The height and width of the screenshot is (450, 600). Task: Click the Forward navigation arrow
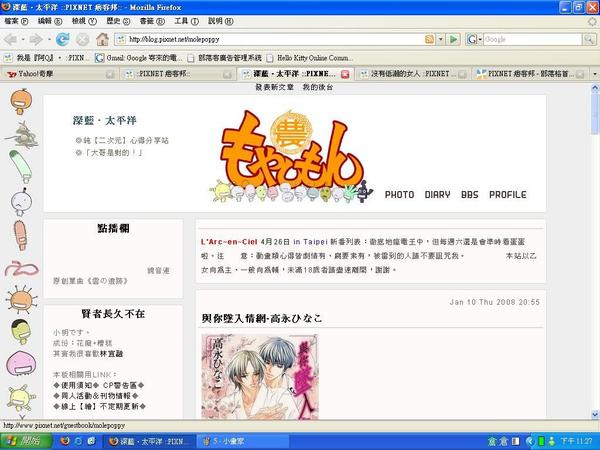[x=36, y=39]
